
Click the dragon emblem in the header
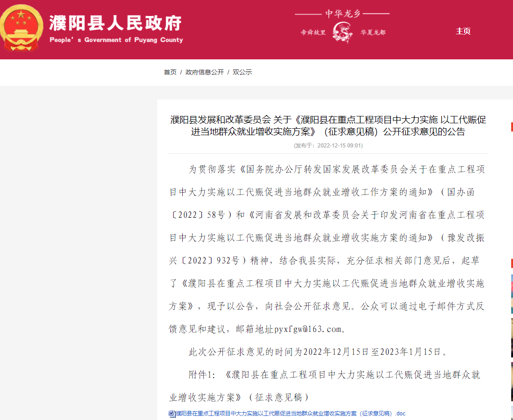(343, 33)
